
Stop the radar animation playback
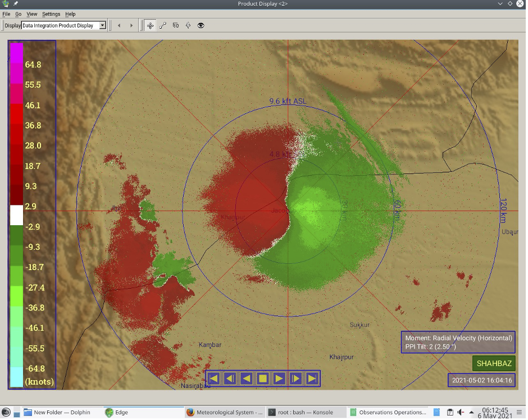coord(262,378)
